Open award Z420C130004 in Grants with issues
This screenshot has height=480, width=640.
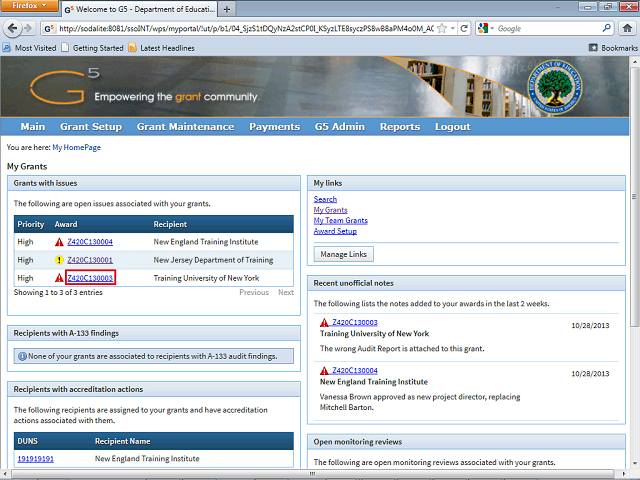[x=90, y=242]
